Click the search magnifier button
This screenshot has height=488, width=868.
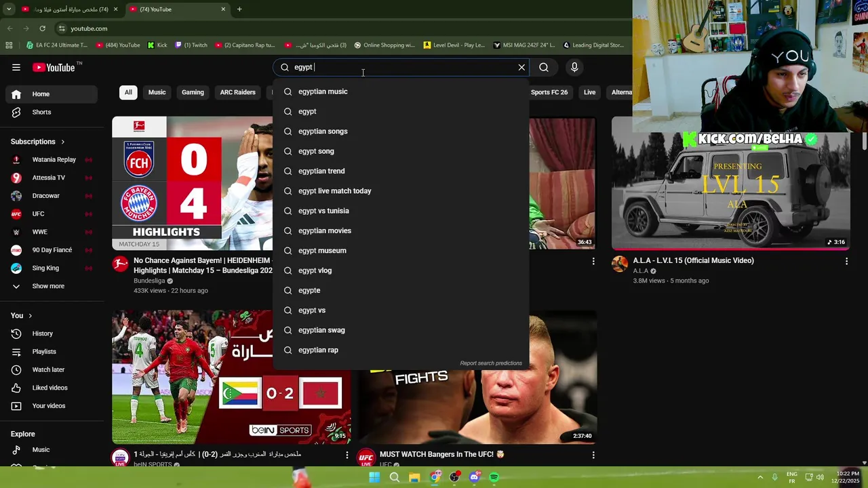[544, 67]
